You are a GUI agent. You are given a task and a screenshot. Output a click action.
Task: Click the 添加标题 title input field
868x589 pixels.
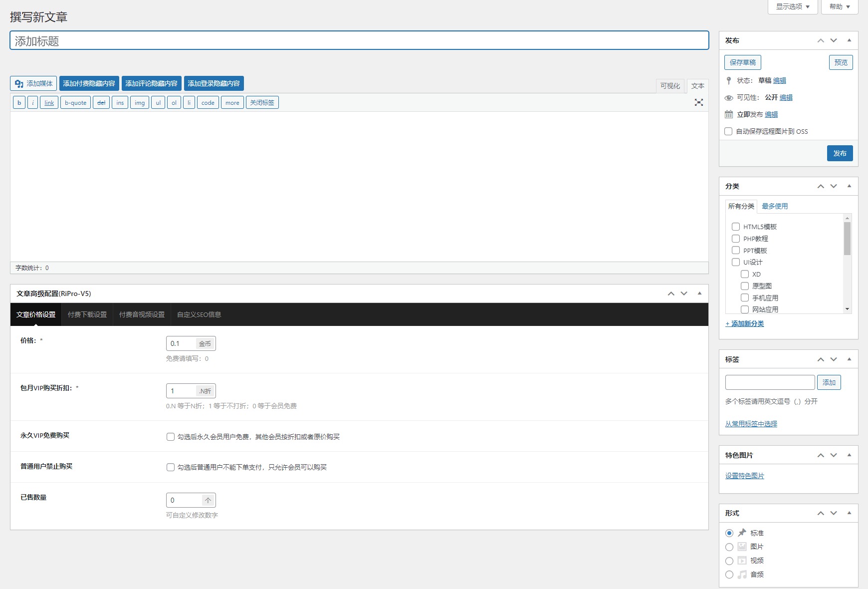(x=359, y=41)
